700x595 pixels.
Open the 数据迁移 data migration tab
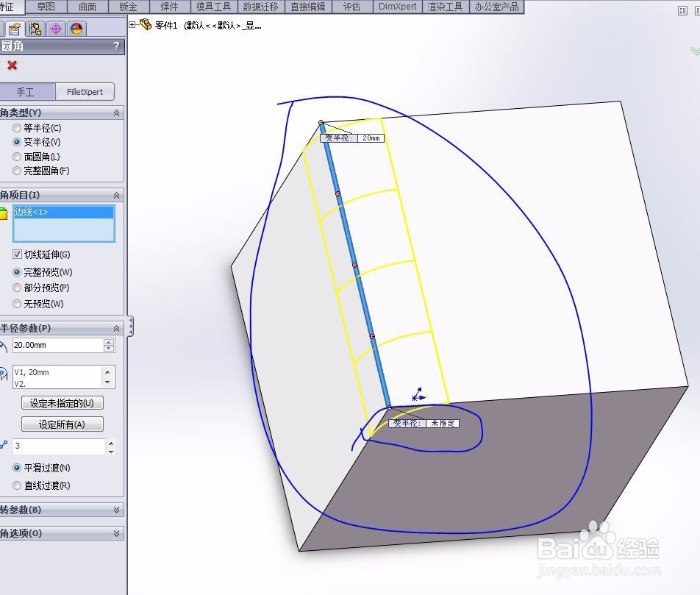[261, 7]
